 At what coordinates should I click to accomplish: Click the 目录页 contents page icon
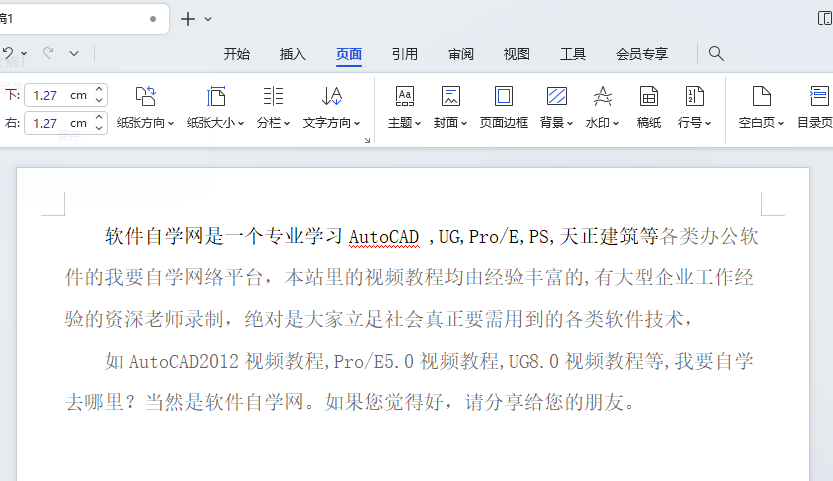pyautogui.click(x=819, y=96)
